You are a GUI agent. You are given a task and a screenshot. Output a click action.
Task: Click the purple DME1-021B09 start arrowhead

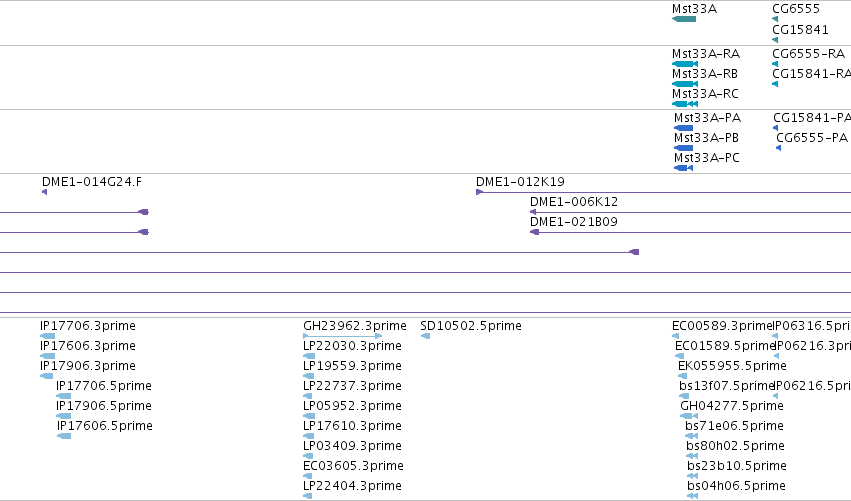pyautogui.click(x=535, y=232)
